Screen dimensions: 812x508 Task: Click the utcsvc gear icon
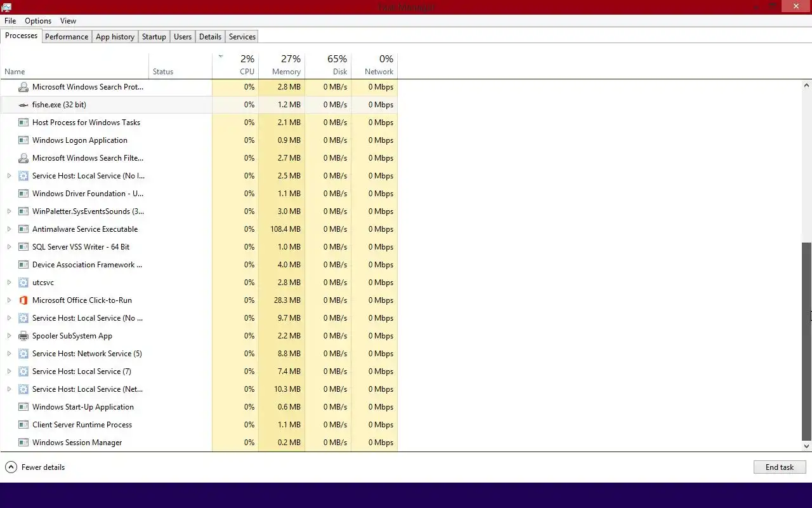pyautogui.click(x=23, y=283)
